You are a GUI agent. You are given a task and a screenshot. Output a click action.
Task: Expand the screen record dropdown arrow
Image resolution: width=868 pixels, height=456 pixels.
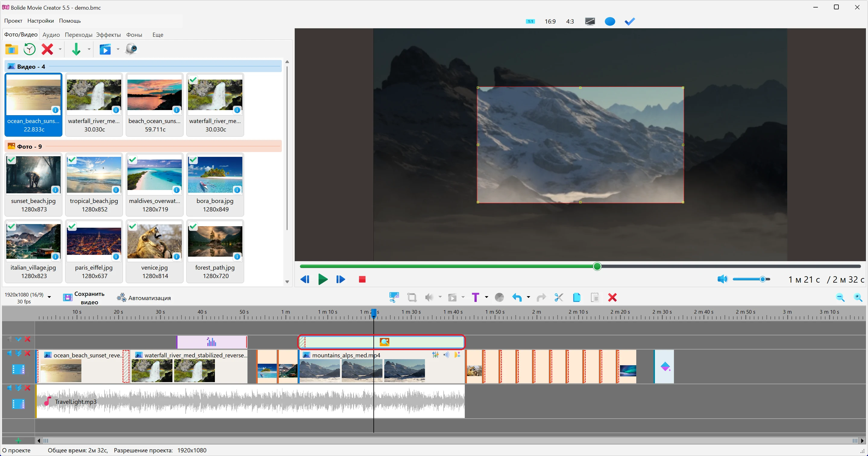pos(118,49)
